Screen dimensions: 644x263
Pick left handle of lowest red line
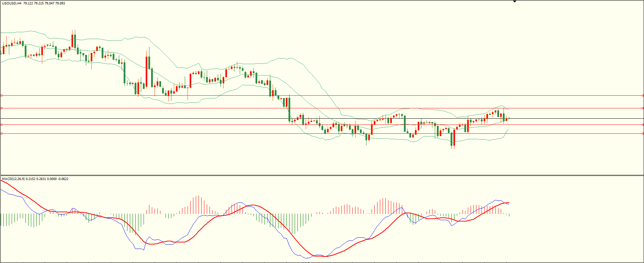tap(1, 134)
